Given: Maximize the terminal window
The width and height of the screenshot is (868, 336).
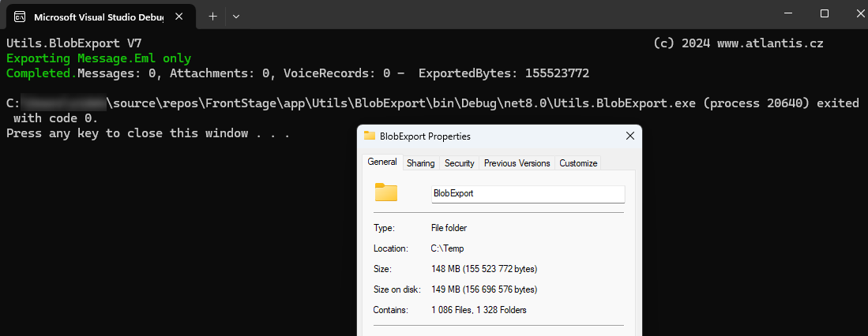Looking at the screenshot, I should tap(825, 13).
